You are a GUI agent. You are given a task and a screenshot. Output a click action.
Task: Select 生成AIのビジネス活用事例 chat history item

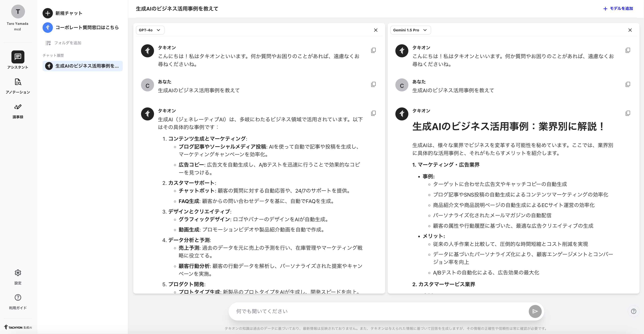(x=82, y=66)
